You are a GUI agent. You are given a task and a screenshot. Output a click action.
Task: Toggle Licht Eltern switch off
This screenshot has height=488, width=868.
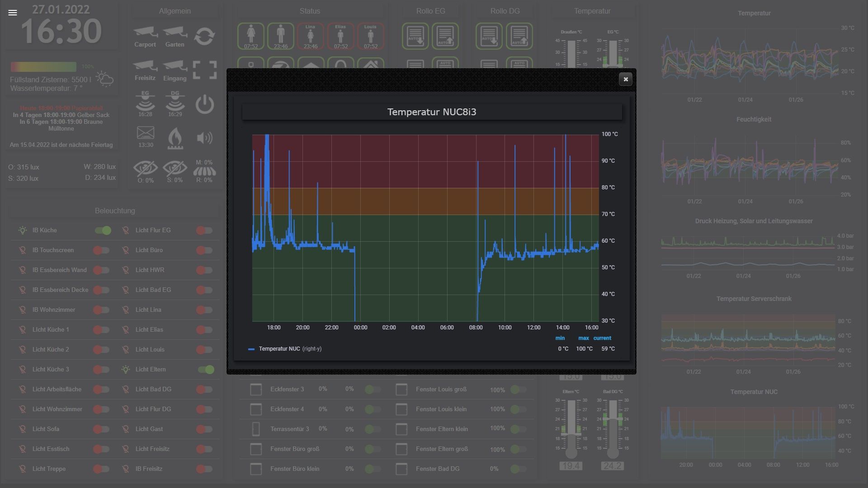pos(206,370)
